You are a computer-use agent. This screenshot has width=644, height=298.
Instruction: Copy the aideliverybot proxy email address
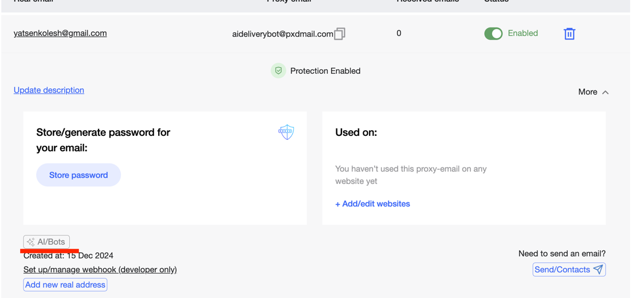pyautogui.click(x=340, y=34)
